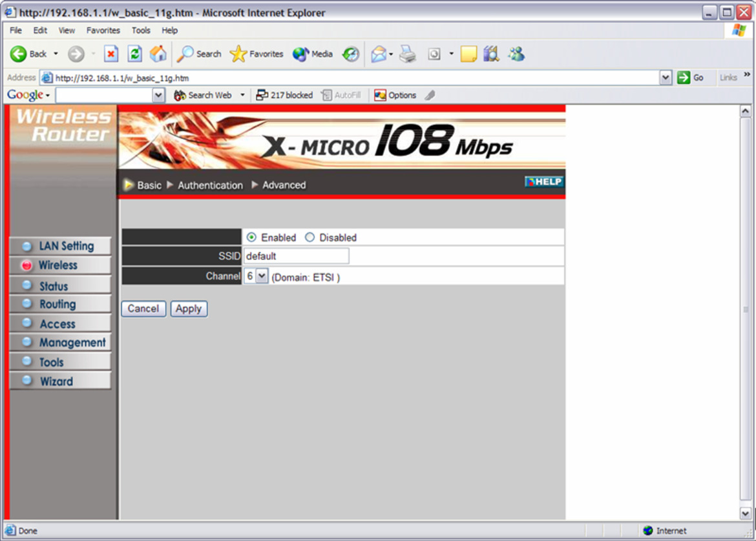
Task: Click the Messenger people icon
Action: point(516,54)
